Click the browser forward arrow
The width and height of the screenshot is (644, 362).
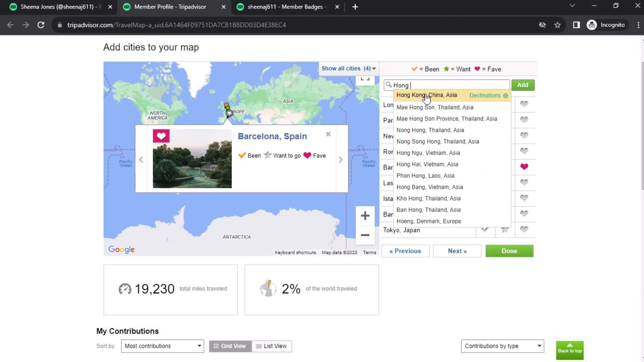click(x=25, y=25)
